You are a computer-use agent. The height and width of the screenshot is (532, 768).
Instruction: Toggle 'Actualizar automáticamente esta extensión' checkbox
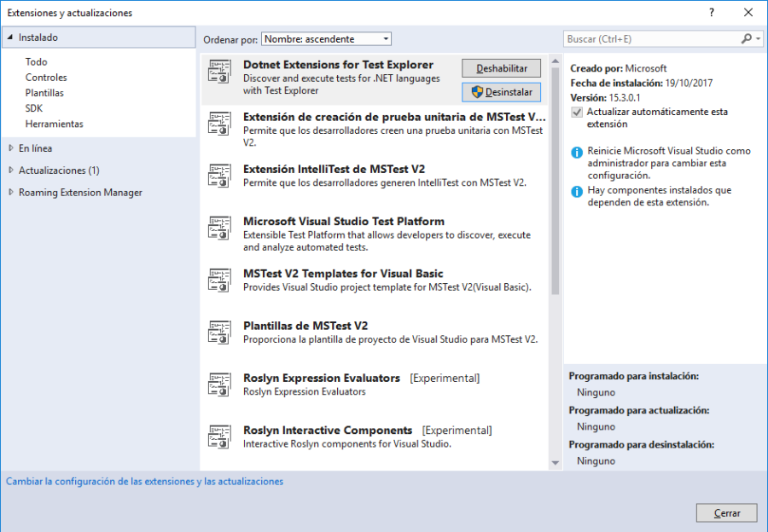578,112
